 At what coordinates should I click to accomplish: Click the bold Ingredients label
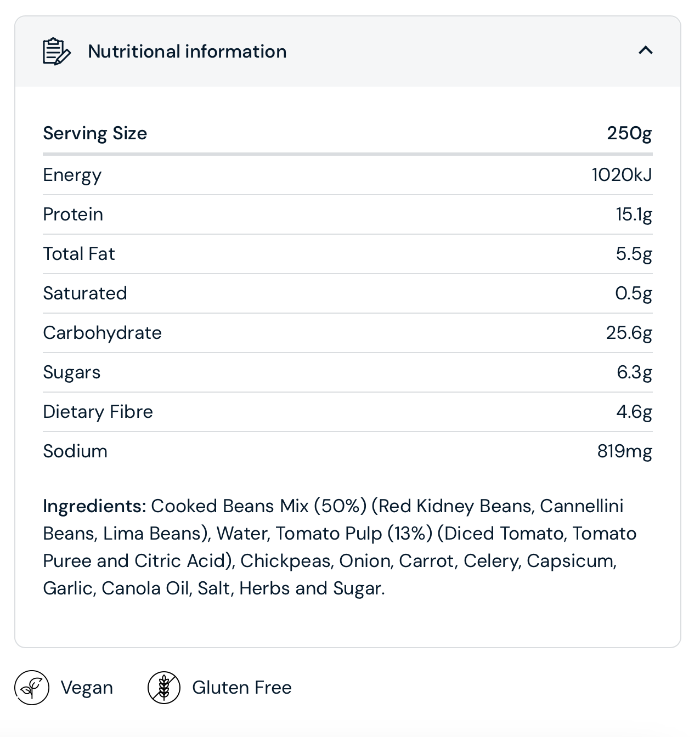click(x=94, y=506)
